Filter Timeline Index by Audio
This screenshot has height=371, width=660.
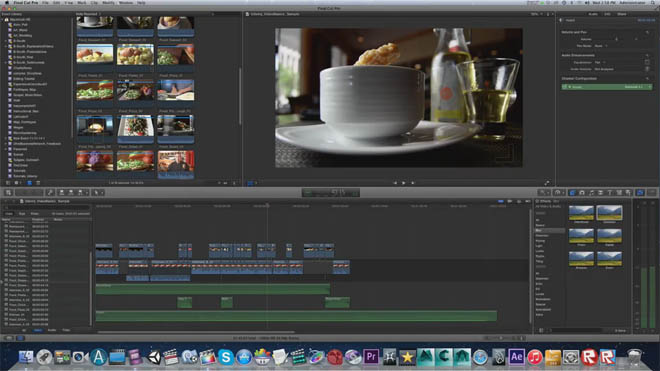52,330
